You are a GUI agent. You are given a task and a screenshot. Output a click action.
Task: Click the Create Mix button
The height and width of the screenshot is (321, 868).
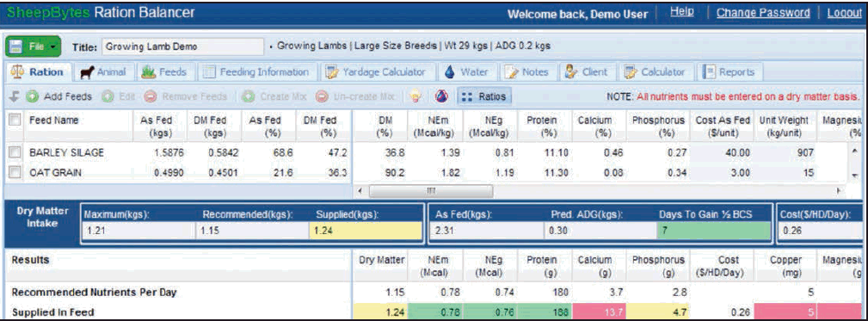click(274, 96)
